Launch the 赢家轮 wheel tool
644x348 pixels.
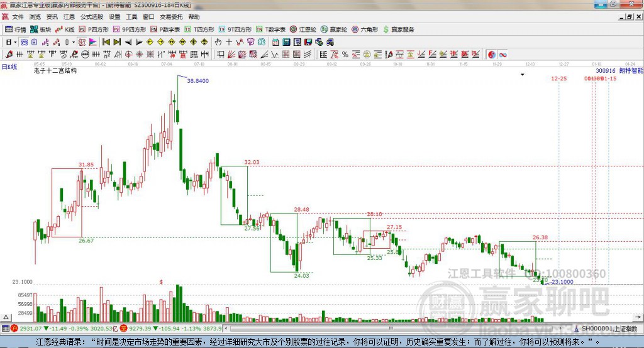pyautogui.click(x=334, y=30)
